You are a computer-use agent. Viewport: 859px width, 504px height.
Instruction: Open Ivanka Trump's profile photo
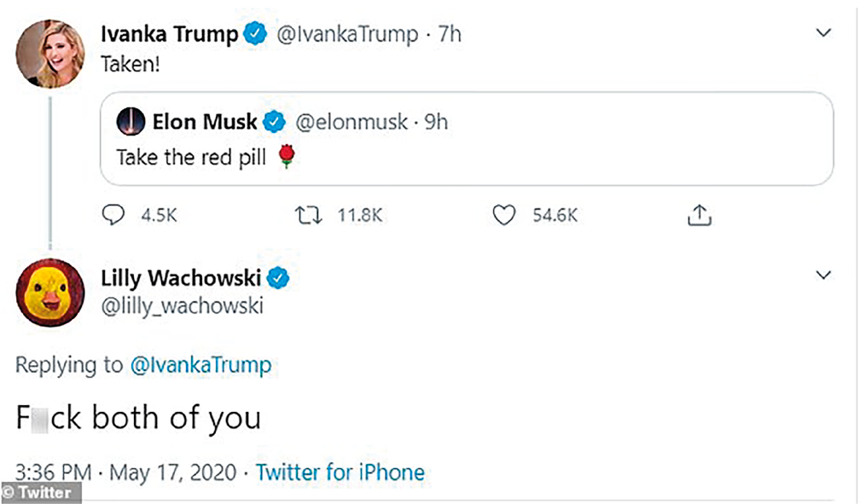[x=49, y=53]
